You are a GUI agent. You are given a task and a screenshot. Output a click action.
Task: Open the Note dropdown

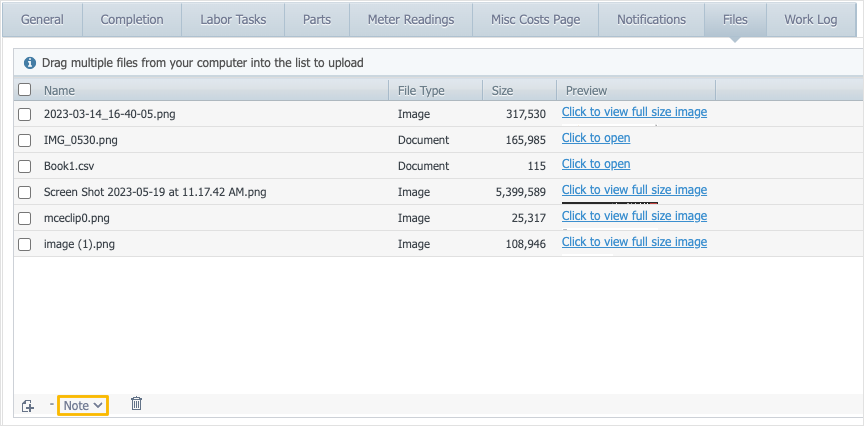(x=83, y=405)
